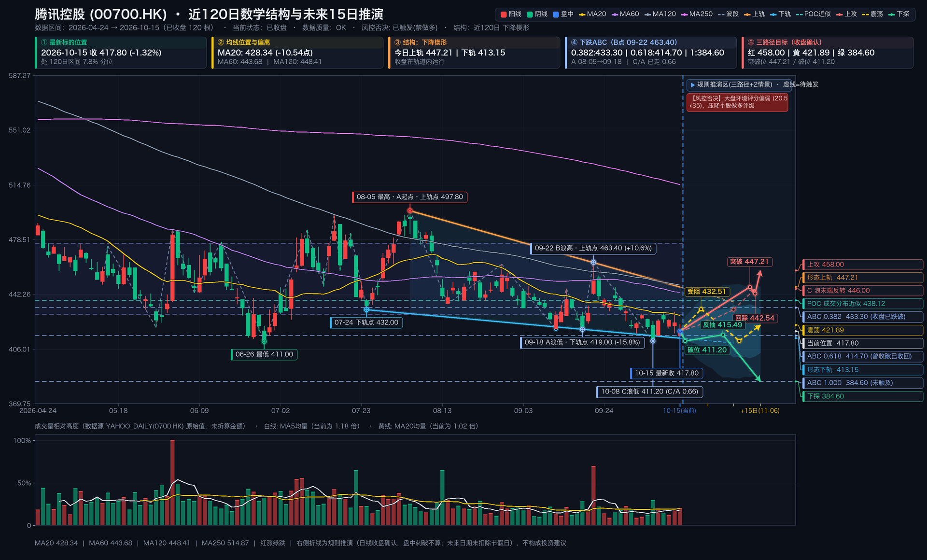This screenshot has height=560, width=927.
Task: Click the 阴线 green legend swatch
Action: click(530, 14)
